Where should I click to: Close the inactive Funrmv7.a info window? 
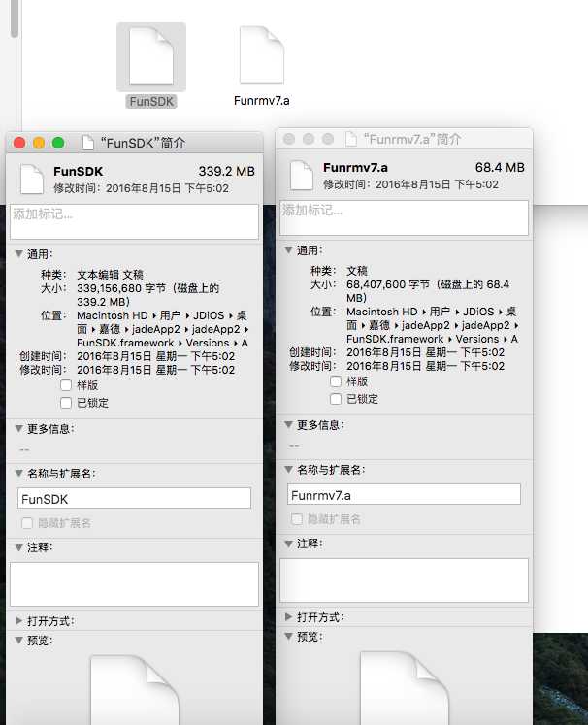pyautogui.click(x=289, y=139)
